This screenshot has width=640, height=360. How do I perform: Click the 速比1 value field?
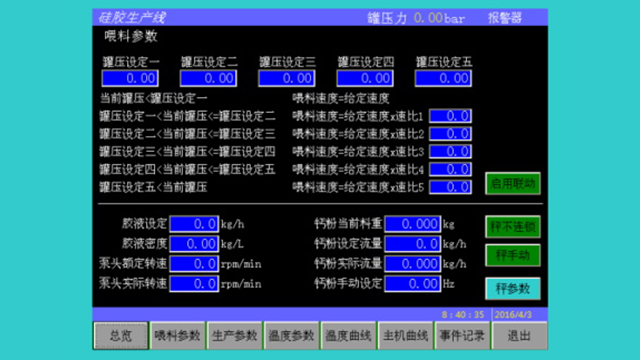[451, 116]
